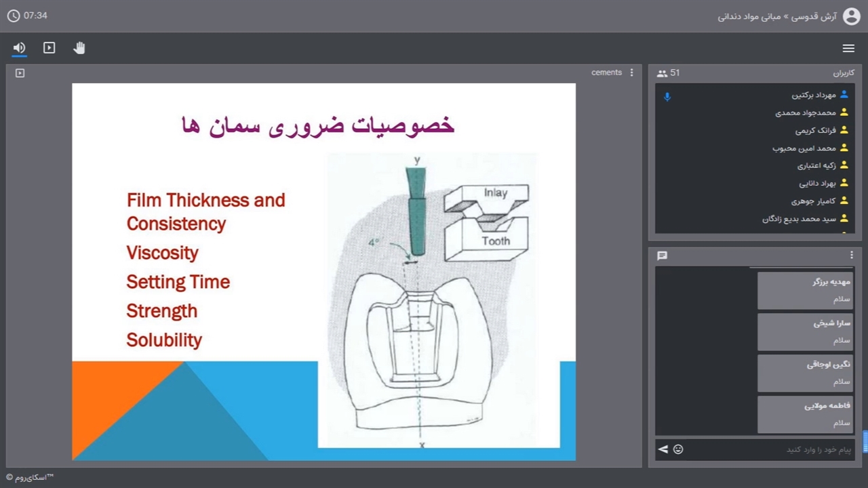Open the chat panel three-dot options

coord(852,255)
